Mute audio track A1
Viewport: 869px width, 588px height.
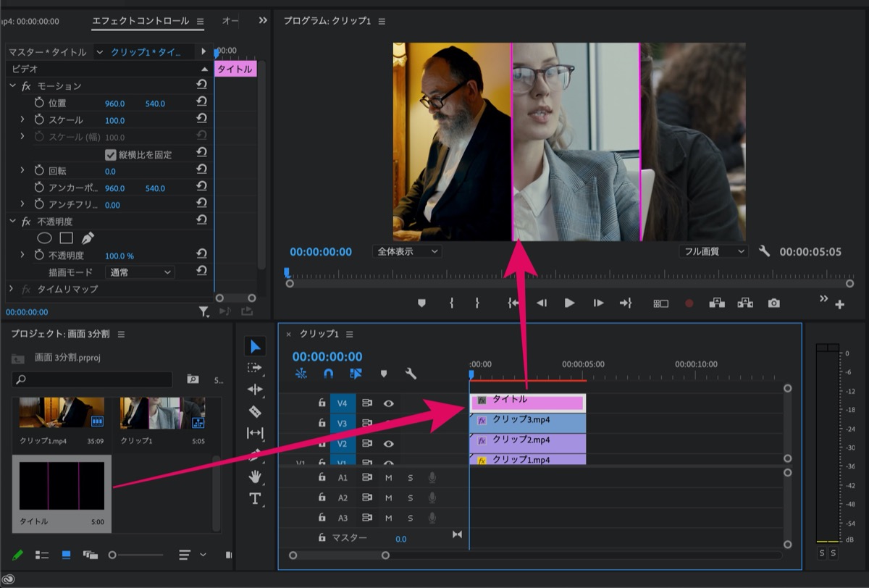(388, 477)
